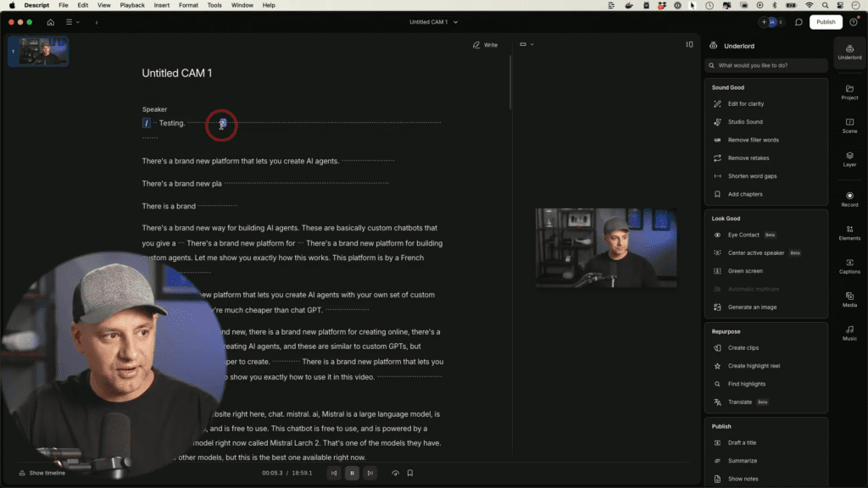Image resolution: width=868 pixels, height=488 pixels.
Task: Show the timeline
Action: 42,473
